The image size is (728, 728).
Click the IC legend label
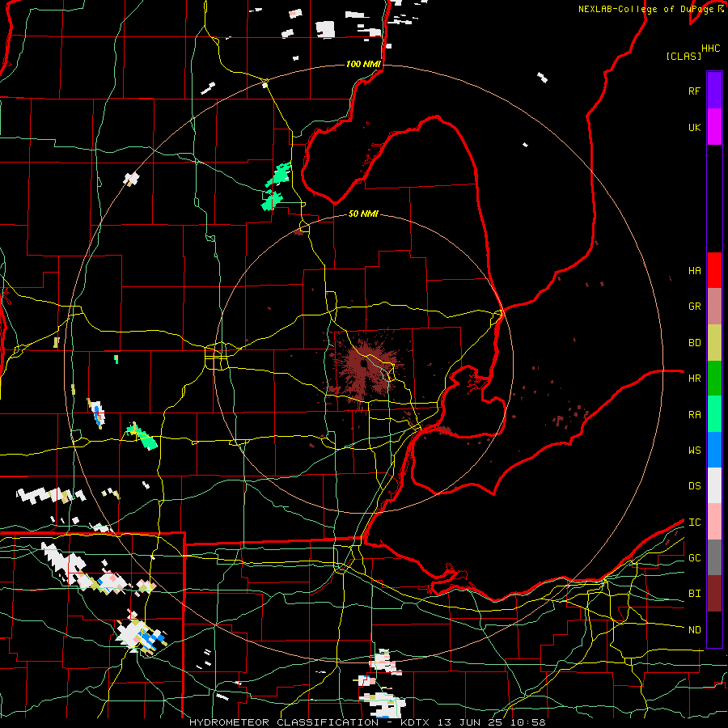tap(694, 523)
